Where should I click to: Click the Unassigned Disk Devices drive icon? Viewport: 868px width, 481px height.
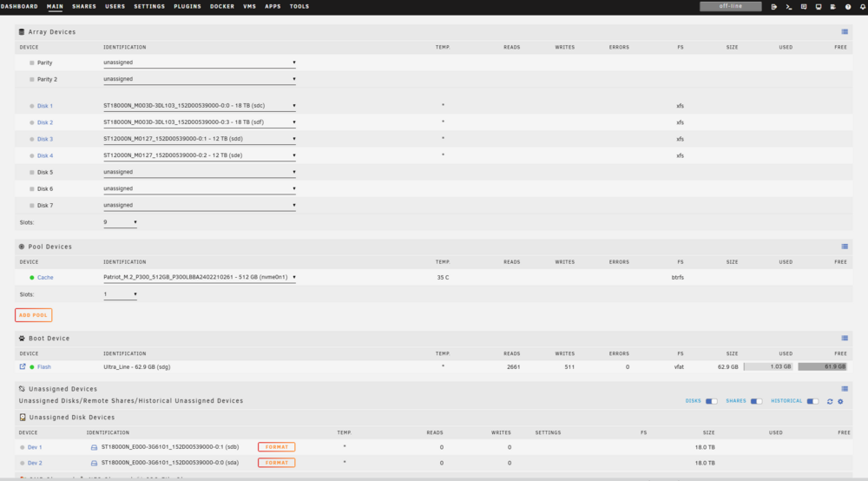[x=23, y=418]
